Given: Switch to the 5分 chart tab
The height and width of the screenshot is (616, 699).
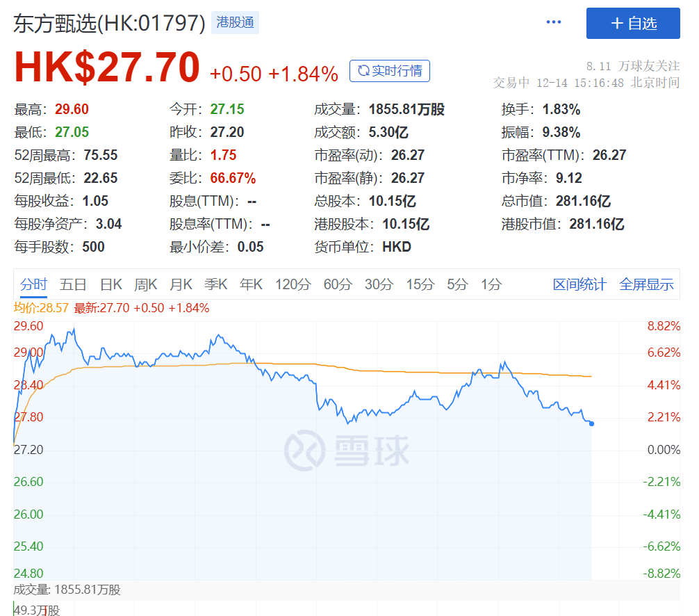Looking at the screenshot, I should 457,284.
